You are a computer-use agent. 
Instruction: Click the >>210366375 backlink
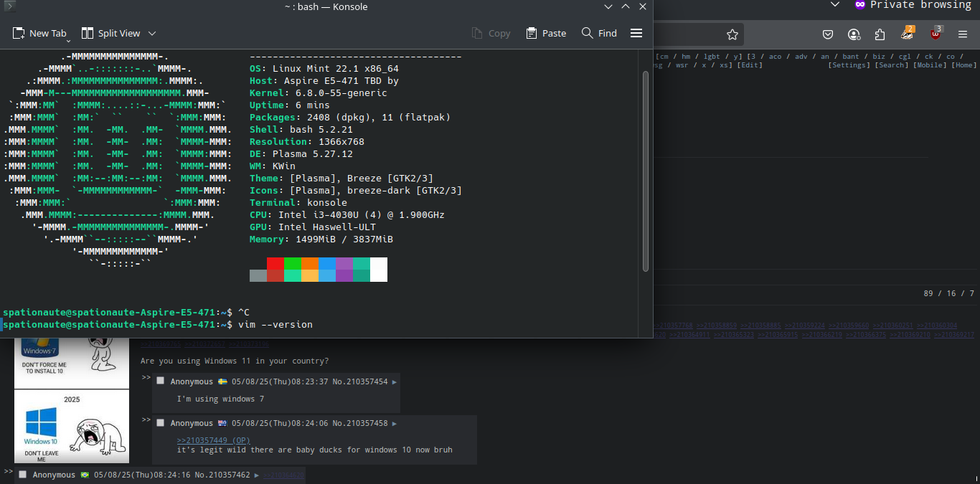pos(866,335)
